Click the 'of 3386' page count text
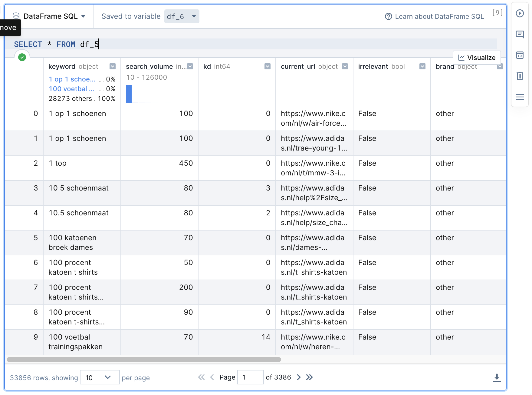This screenshot has height=395, width=532. (278, 377)
